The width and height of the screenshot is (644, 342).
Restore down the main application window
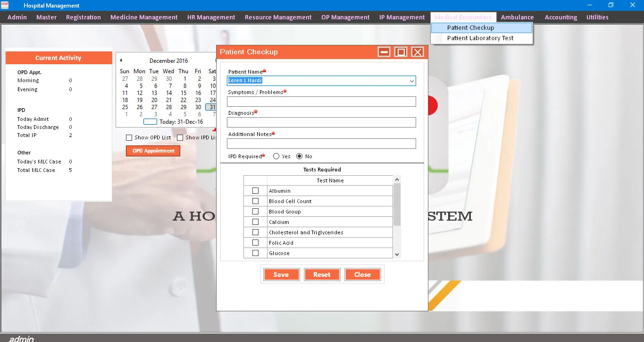click(x=611, y=5)
